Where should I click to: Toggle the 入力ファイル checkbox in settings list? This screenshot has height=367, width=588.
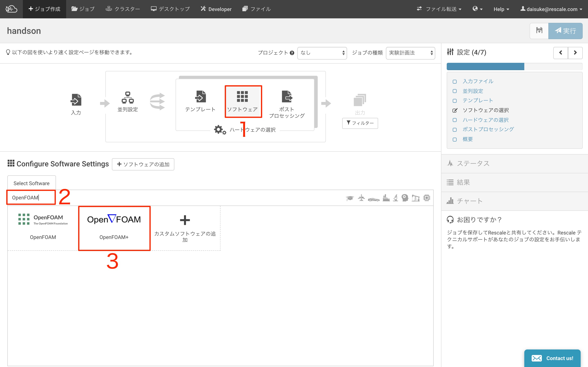tap(455, 82)
